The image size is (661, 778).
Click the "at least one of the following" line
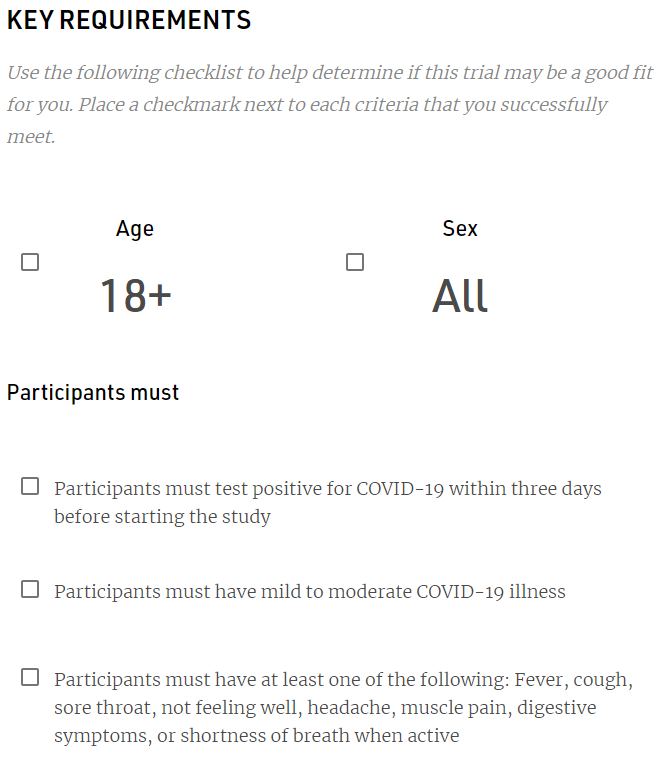coord(343,680)
